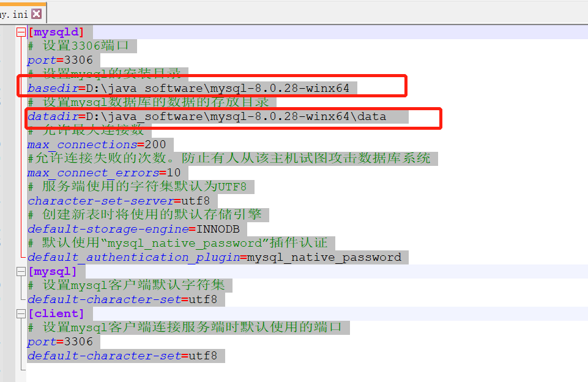
Task: Click the comment 创建新表时将使用的默认存储引擎
Action: click(x=145, y=214)
